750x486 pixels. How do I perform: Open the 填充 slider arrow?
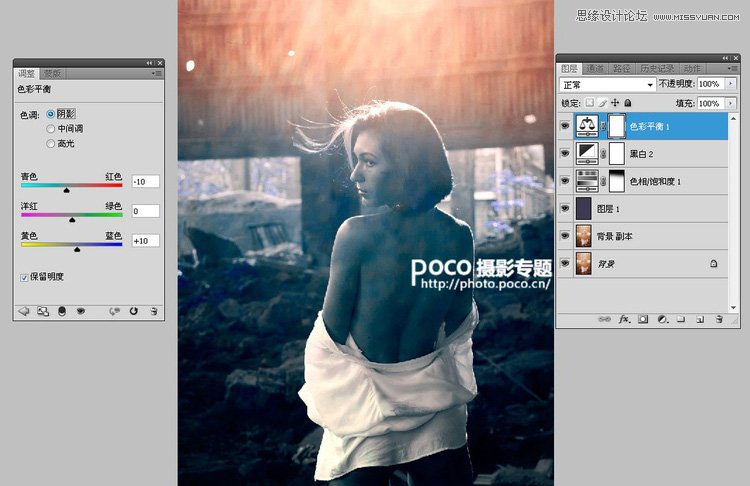[x=730, y=103]
